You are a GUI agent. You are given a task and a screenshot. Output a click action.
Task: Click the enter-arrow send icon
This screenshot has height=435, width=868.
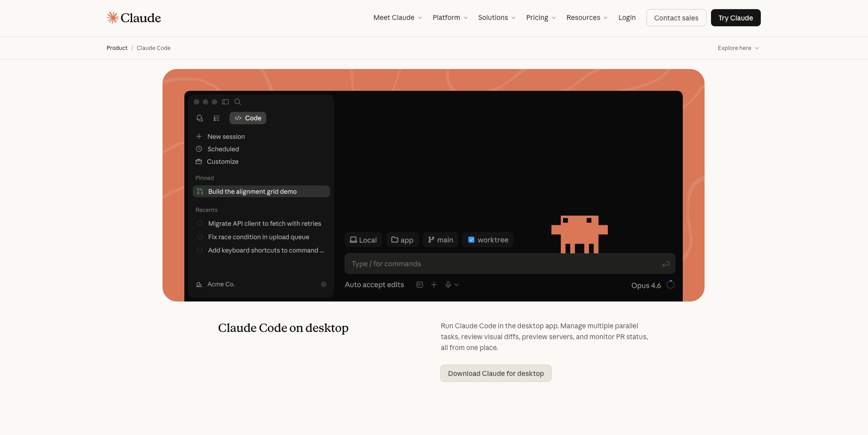click(x=666, y=264)
